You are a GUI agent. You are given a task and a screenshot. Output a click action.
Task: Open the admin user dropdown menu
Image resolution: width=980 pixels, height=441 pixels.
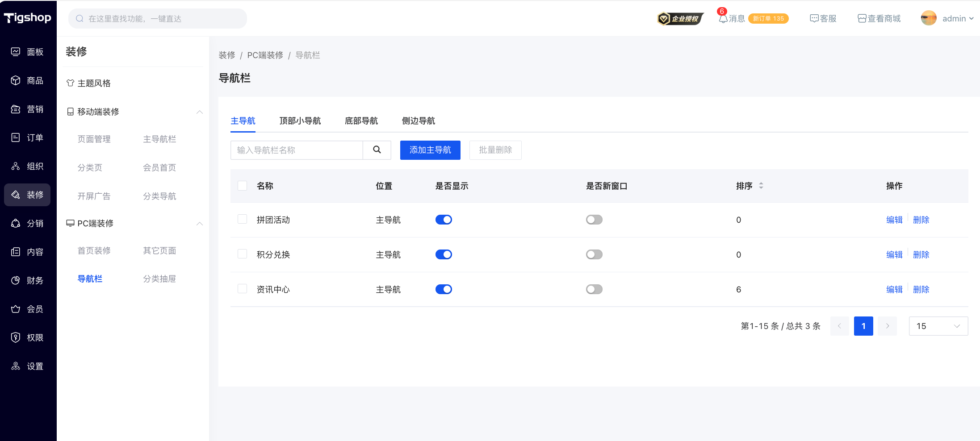point(947,19)
